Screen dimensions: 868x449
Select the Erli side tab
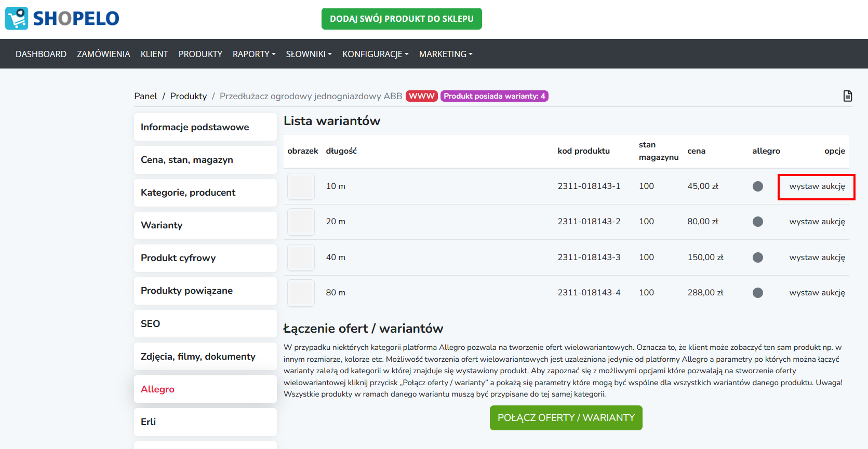(205, 422)
